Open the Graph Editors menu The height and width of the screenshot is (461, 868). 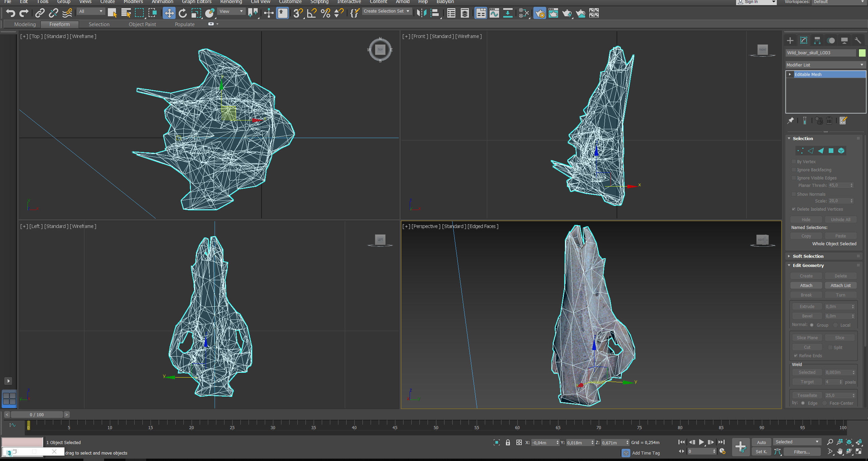(x=197, y=2)
